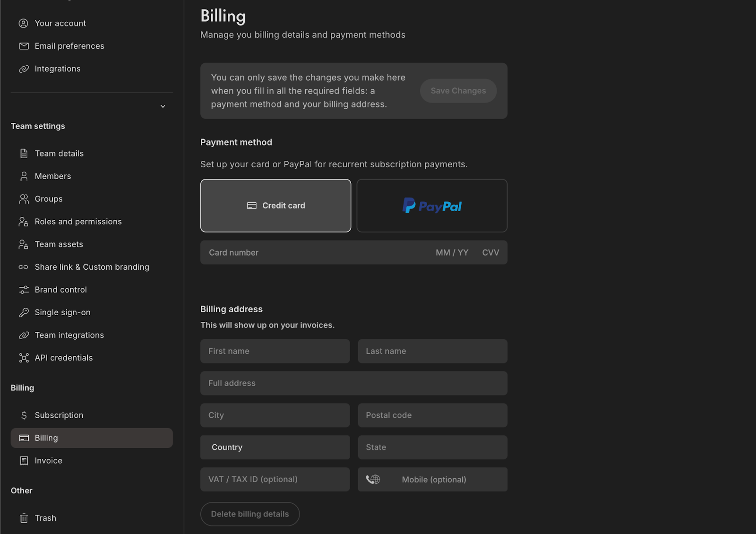The image size is (756, 534).
Task: Click the Single sign-on key icon
Action: pyautogui.click(x=24, y=312)
